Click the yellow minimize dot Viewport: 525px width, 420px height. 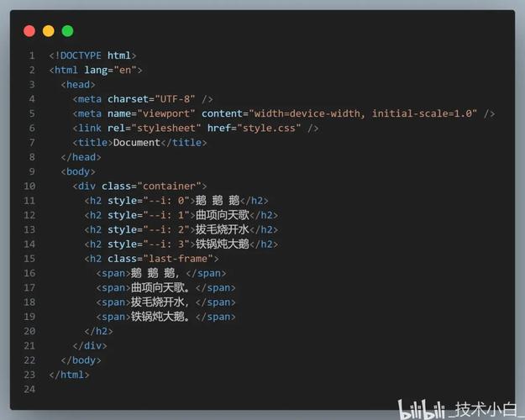click(49, 31)
